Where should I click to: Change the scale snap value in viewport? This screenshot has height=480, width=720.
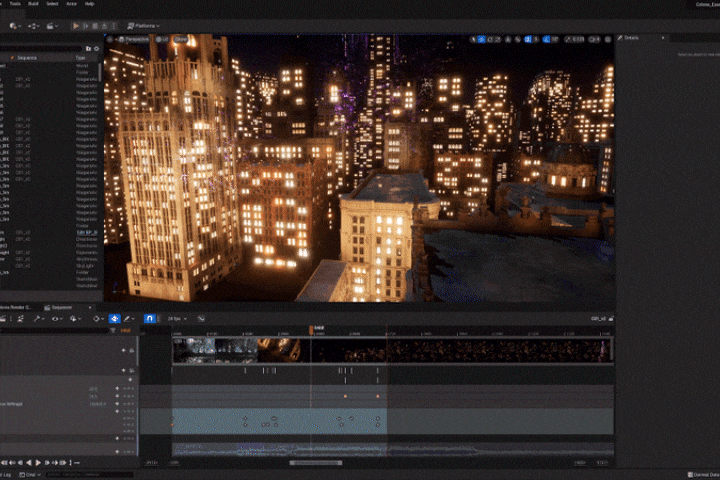pyautogui.click(x=578, y=40)
